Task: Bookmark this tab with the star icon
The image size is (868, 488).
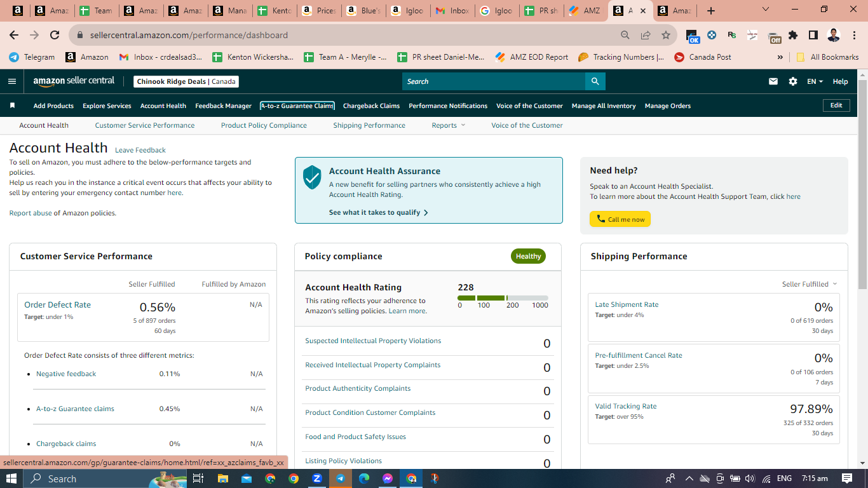Action: [x=665, y=35]
